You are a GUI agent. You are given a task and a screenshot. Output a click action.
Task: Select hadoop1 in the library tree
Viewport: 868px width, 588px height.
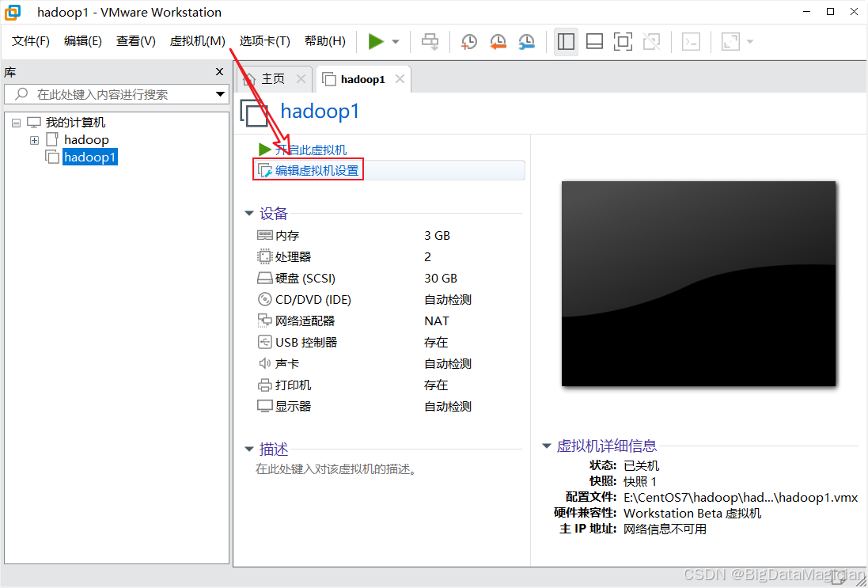click(89, 157)
